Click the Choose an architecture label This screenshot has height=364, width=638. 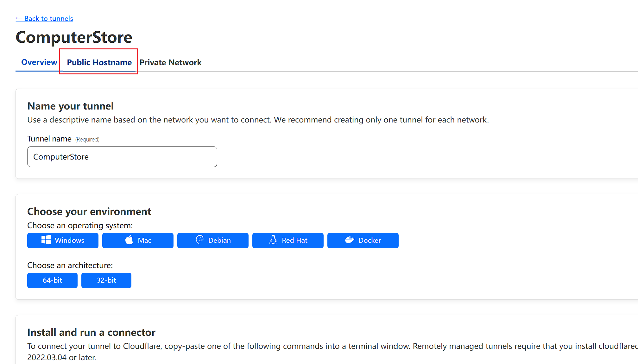(70, 265)
